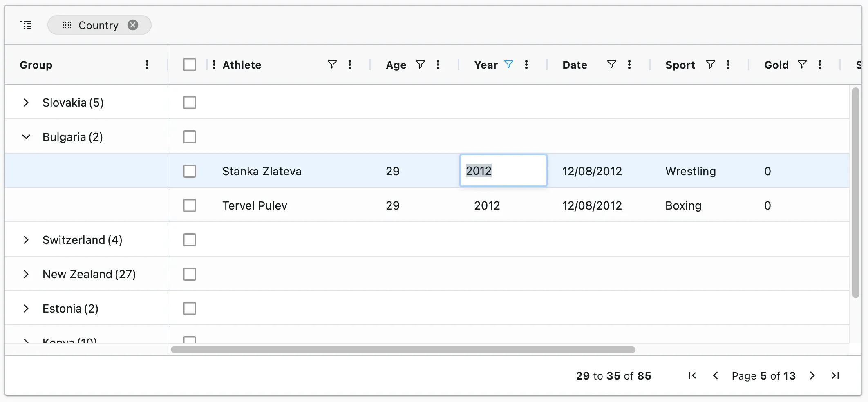
Task: Check the Stanka Zlateva row checkbox
Action: (190, 171)
